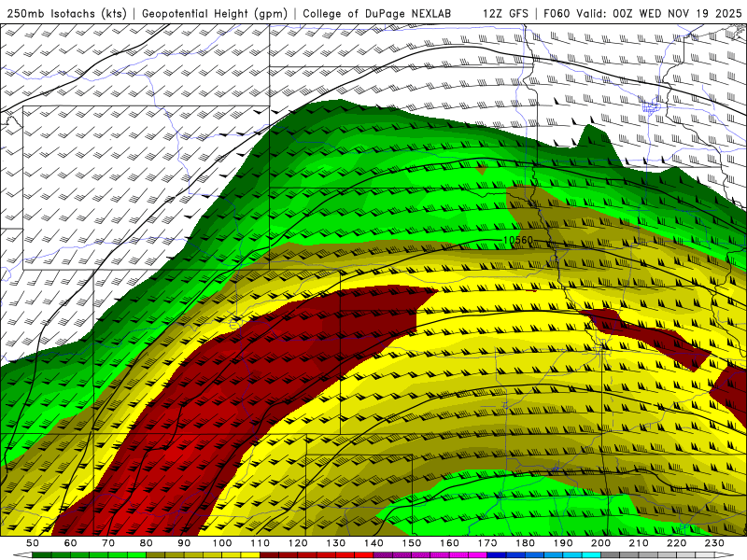Image resolution: width=747 pixels, height=560 pixels.
Task: Click 'Valid: 00Z WED NOV 19 2025' text
Action: pyautogui.click(x=659, y=14)
